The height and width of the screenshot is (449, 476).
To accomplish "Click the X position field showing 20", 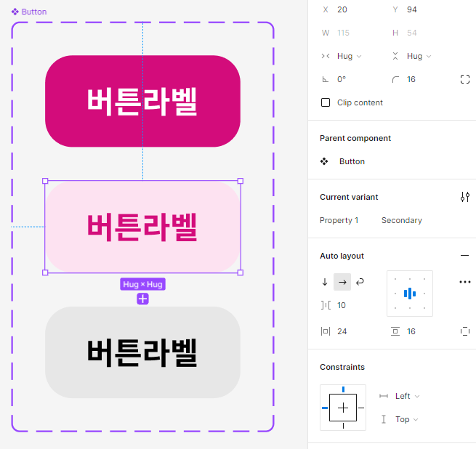I will tap(342, 9).
